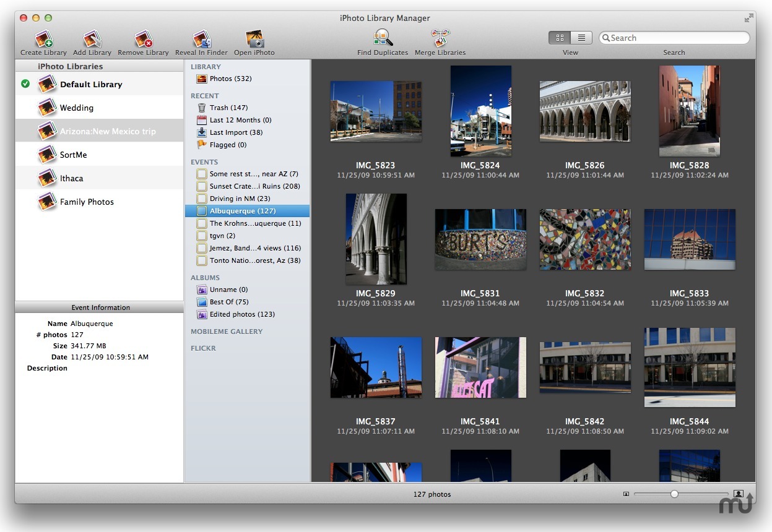Click Reveal In Finder icon

(201, 40)
